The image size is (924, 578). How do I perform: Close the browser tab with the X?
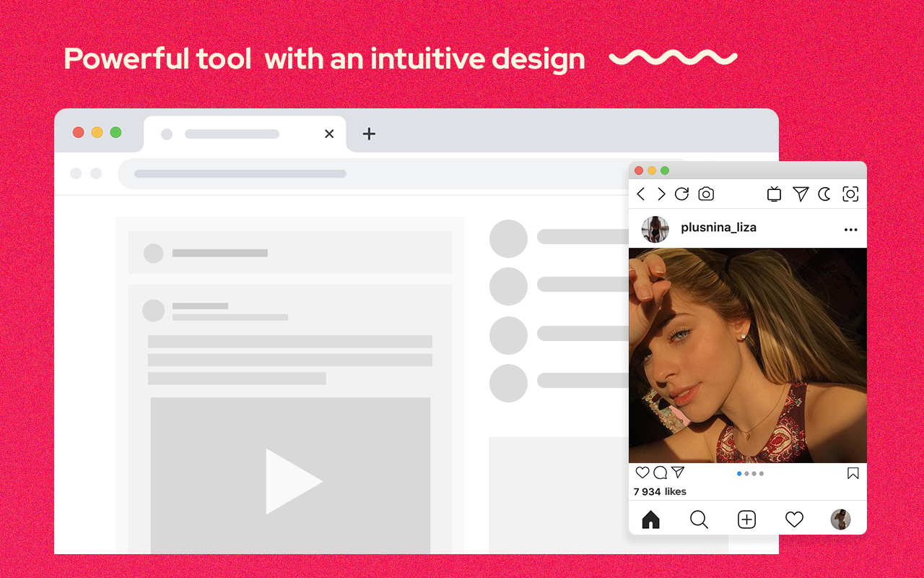click(329, 134)
